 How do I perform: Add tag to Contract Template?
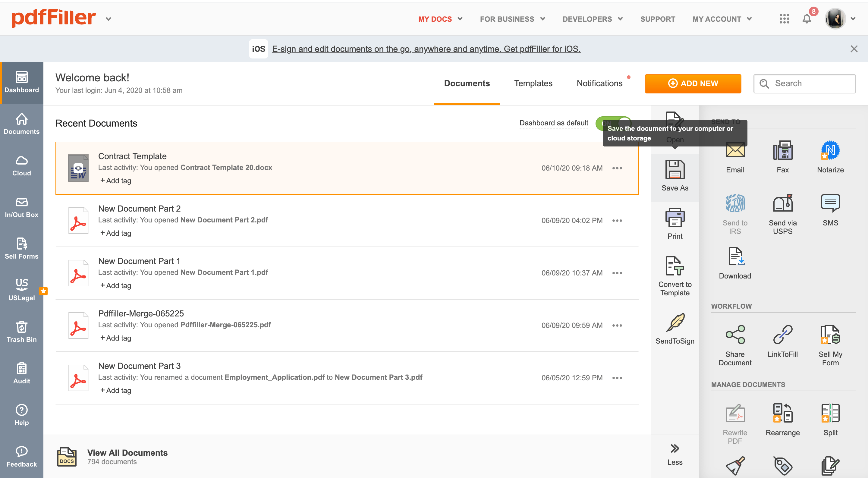point(115,181)
